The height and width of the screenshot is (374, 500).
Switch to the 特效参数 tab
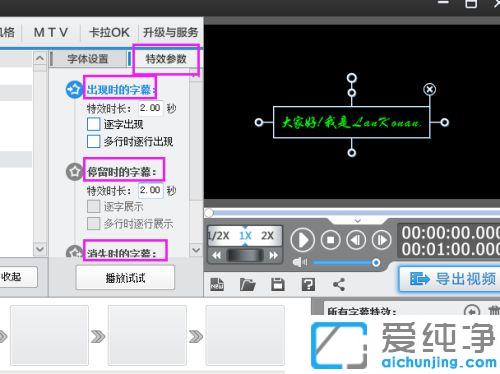click(166, 59)
